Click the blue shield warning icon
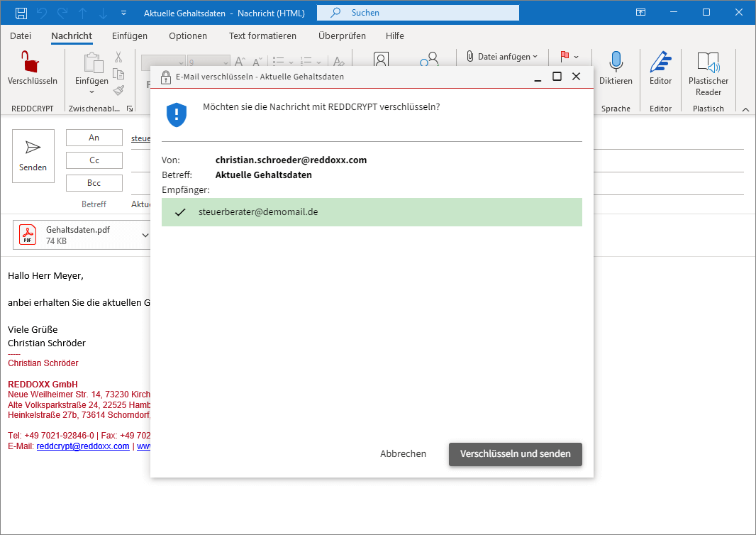756x535 pixels. (x=177, y=115)
